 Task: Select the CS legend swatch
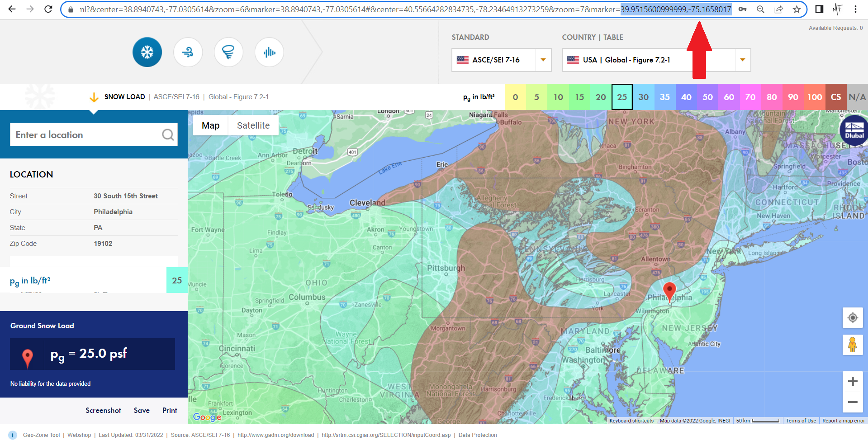[x=836, y=97]
